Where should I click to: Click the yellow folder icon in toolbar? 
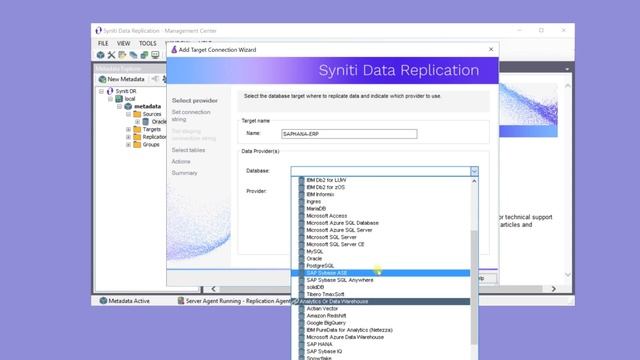[x=122, y=55]
